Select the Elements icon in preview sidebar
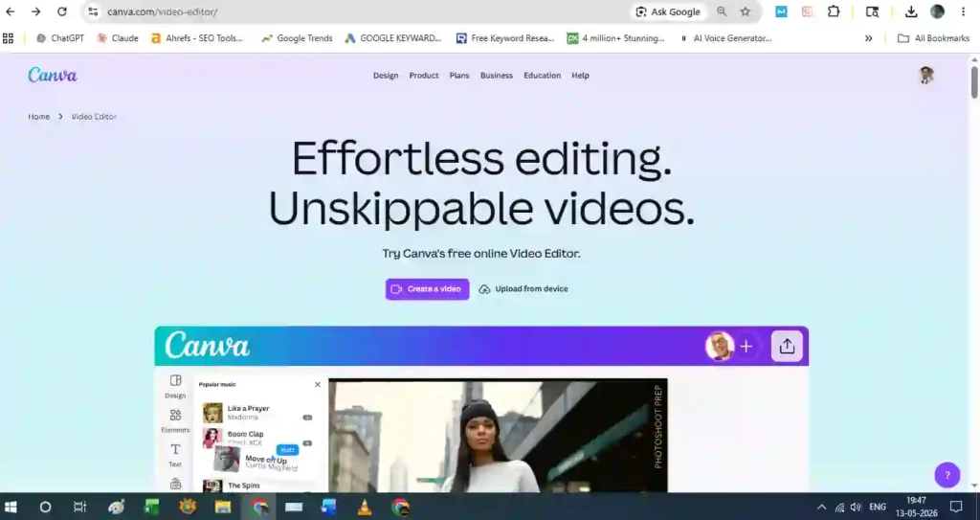Viewport: 980px width, 520px height. (x=175, y=420)
